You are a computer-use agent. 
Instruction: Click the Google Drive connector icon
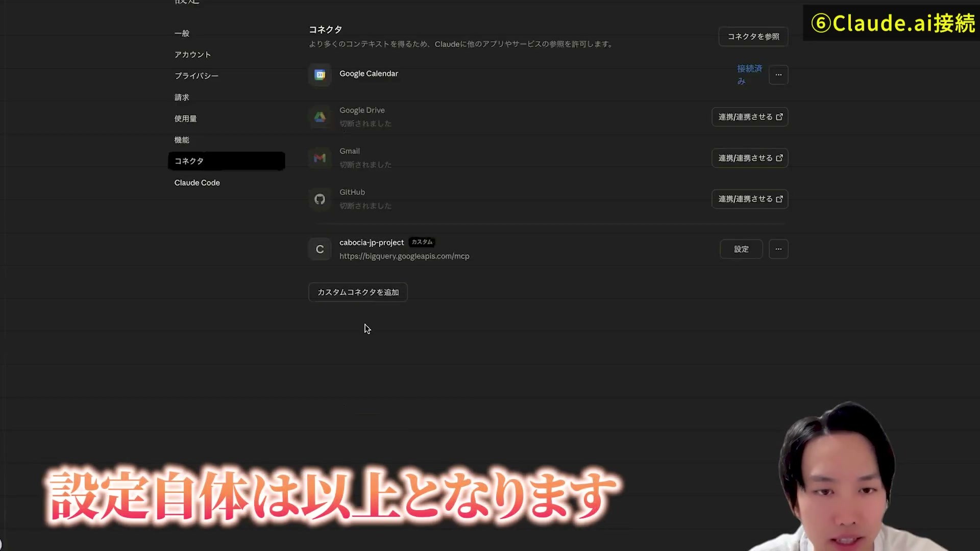pos(320,117)
